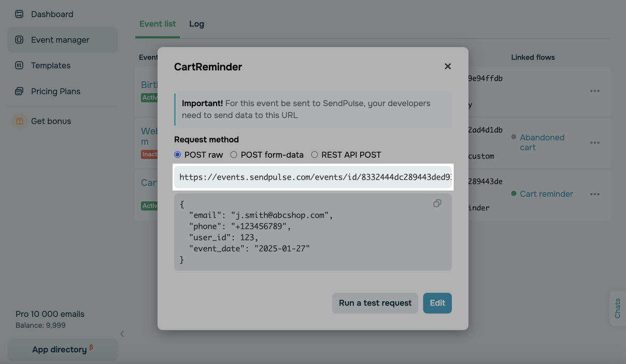Image resolution: width=626 pixels, height=364 pixels.
Task: Click the Pricing Plans sidebar icon
Action: 19,91
